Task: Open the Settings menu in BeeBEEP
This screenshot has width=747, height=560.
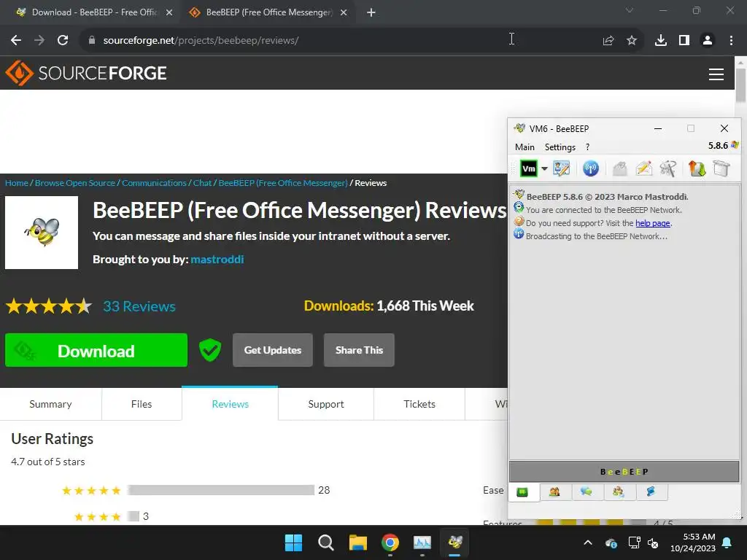Action: tap(560, 147)
